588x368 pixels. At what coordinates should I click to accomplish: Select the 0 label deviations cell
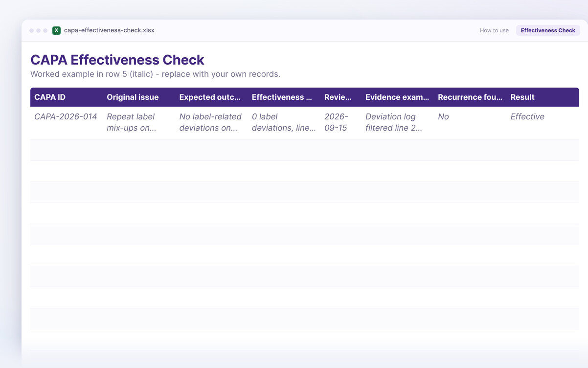pyautogui.click(x=284, y=123)
